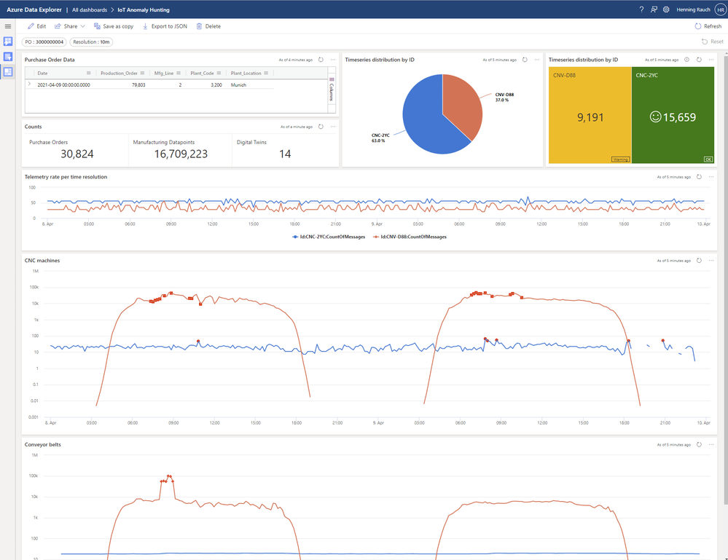
Task: Refresh the CNC machines tile
Action: pyautogui.click(x=699, y=261)
